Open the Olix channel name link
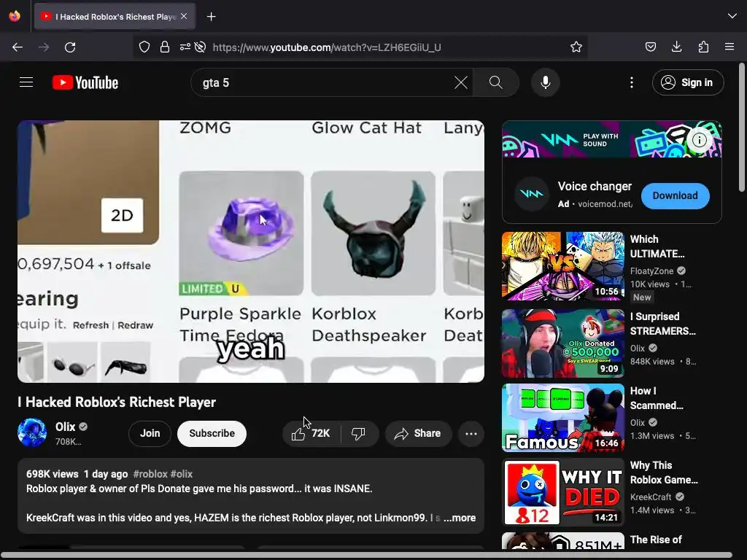This screenshot has height=560, width=747. click(x=65, y=427)
